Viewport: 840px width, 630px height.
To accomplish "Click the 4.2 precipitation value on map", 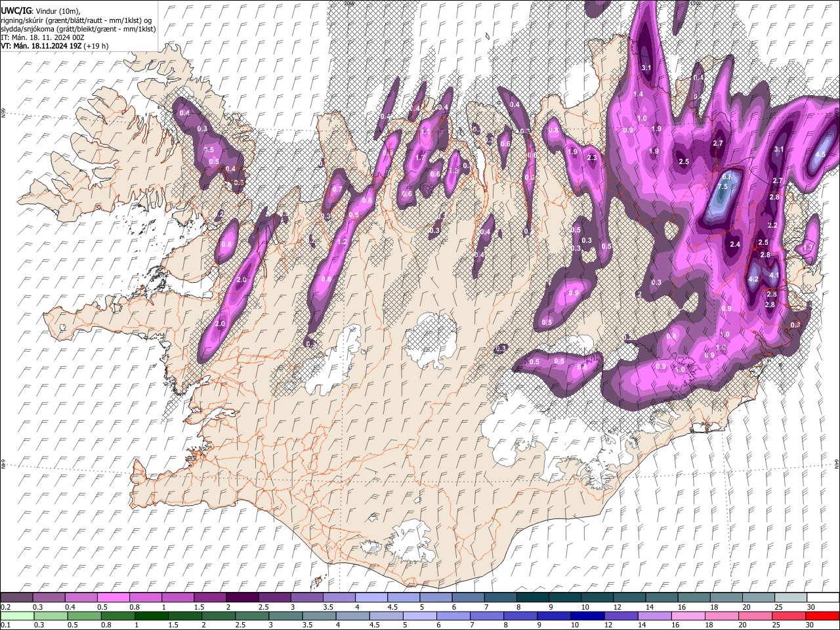I will coord(753,280).
